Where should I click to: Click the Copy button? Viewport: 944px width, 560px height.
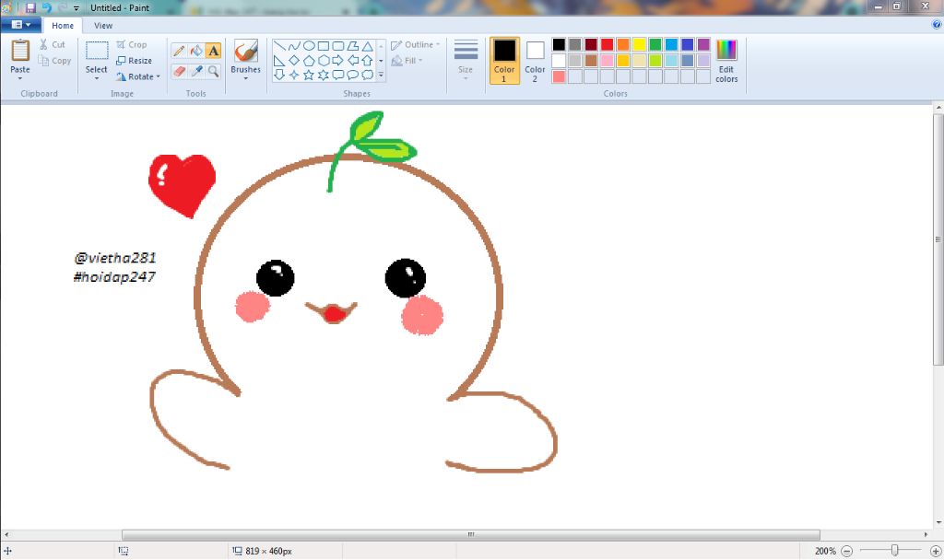point(54,61)
